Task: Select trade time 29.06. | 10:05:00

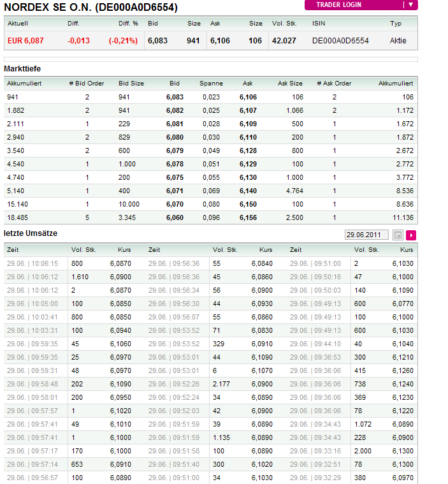Action: [33, 304]
